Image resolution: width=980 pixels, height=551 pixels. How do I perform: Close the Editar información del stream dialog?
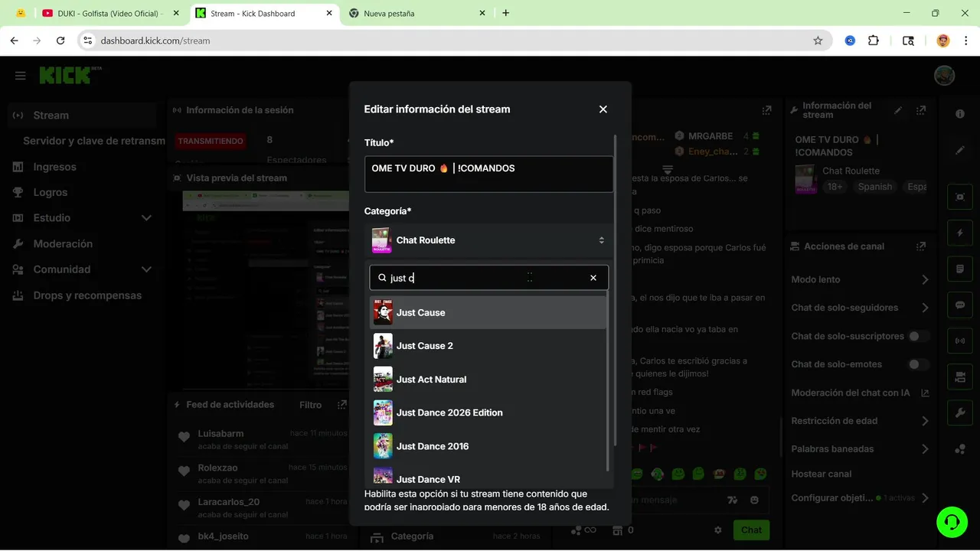click(603, 109)
